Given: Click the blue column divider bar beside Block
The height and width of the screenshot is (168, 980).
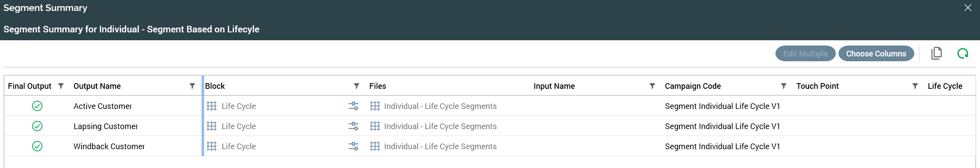Looking at the screenshot, I should tap(203, 115).
